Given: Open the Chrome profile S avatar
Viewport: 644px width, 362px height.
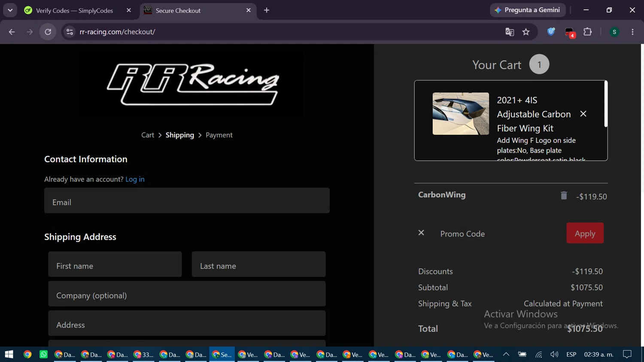Looking at the screenshot, I should (x=614, y=32).
